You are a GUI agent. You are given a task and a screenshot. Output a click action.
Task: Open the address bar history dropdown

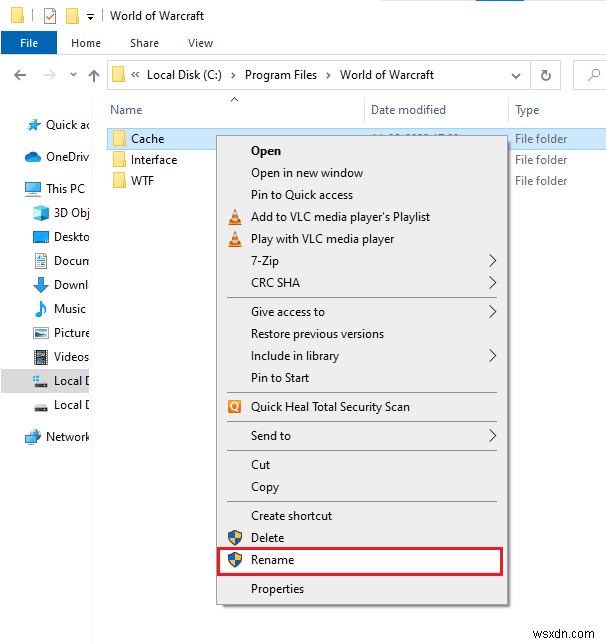(518, 74)
